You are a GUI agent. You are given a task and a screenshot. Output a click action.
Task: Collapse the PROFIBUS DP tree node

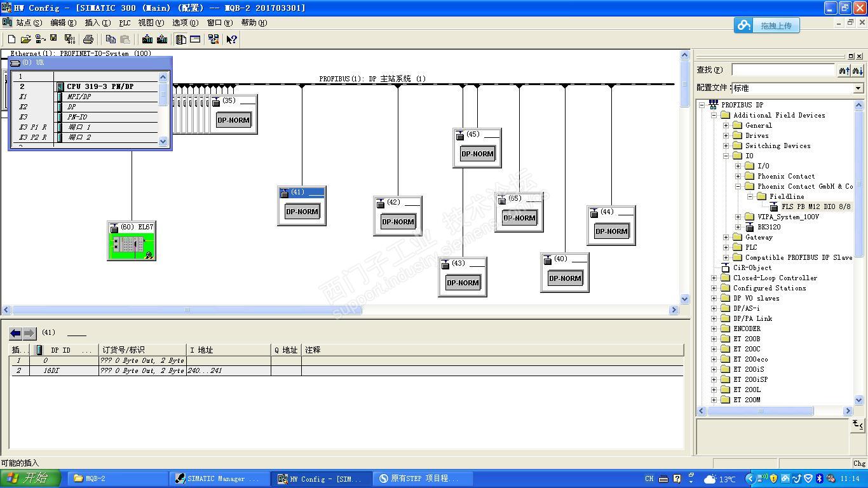click(x=702, y=105)
